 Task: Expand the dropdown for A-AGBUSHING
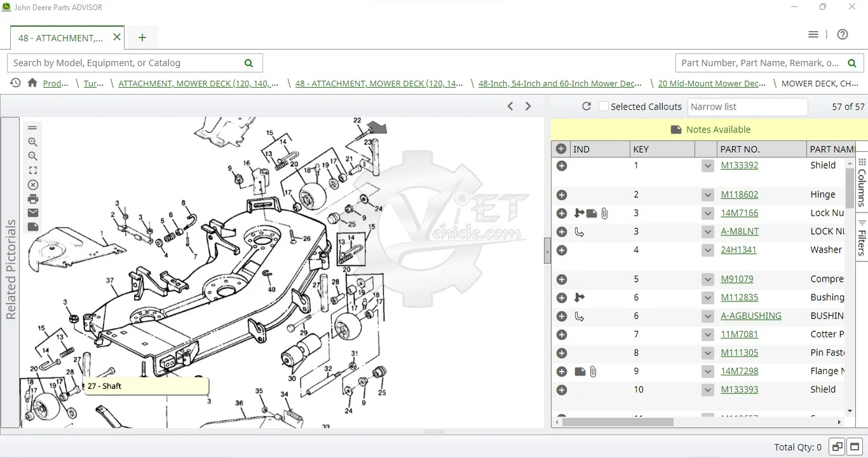(x=708, y=317)
